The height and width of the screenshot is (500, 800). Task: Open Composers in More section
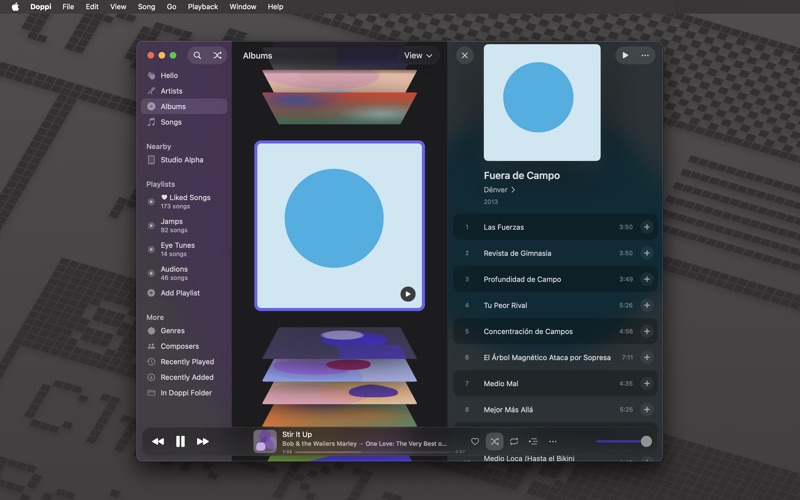pyautogui.click(x=184, y=346)
